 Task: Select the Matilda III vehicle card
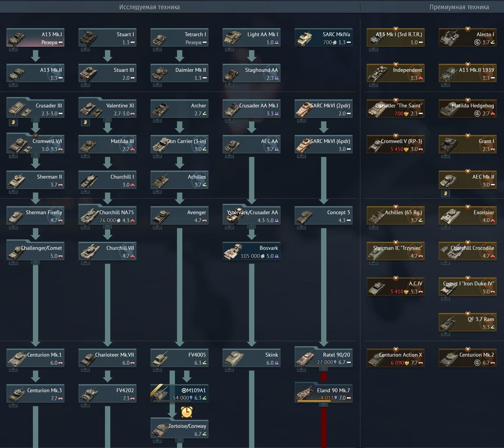[x=107, y=144]
